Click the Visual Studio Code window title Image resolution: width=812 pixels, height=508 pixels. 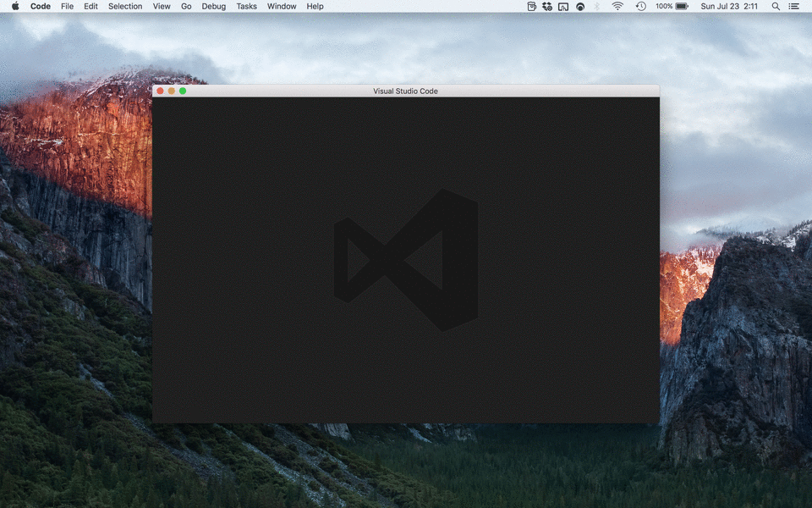[x=405, y=91]
